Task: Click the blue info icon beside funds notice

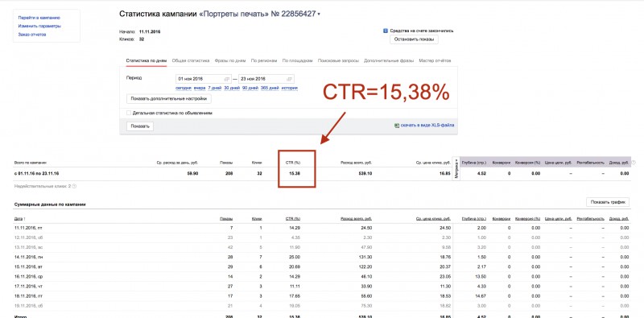Action: click(386, 31)
